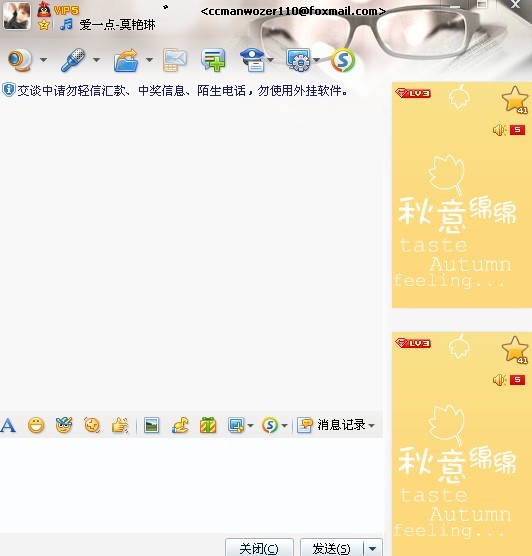Screen dimensions: 532x556
Task: Open the song link 爱一点-莫艳琳
Action: (117, 25)
